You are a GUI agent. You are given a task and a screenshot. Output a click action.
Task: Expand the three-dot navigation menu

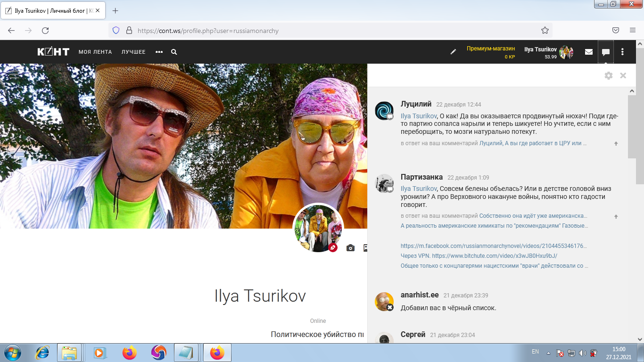[x=159, y=52]
